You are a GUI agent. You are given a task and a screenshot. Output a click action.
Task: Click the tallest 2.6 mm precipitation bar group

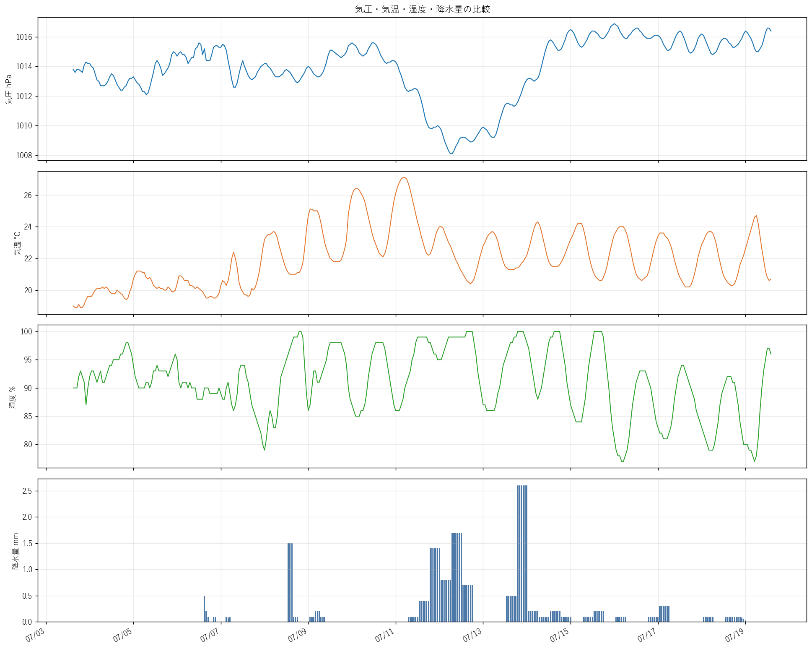(x=522, y=554)
